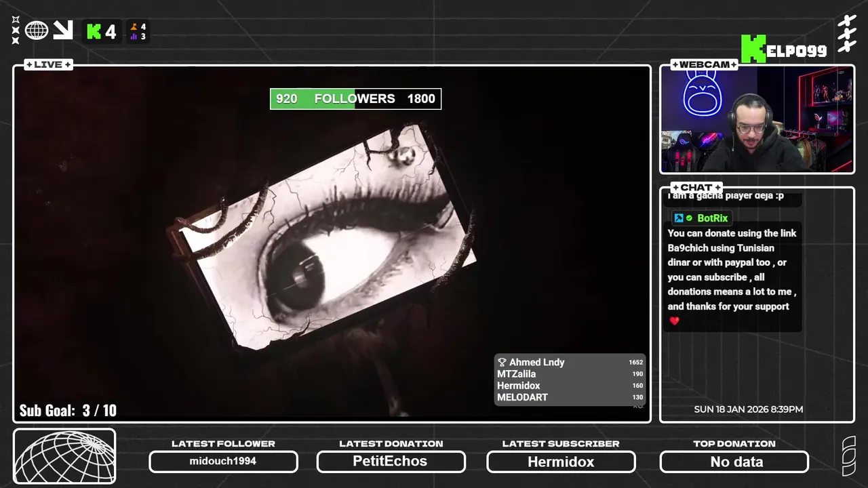This screenshot has height=488, width=868.
Task: Click the trophy icon next to Ahmed Lndy
Action: pyautogui.click(x=502, y=363)
